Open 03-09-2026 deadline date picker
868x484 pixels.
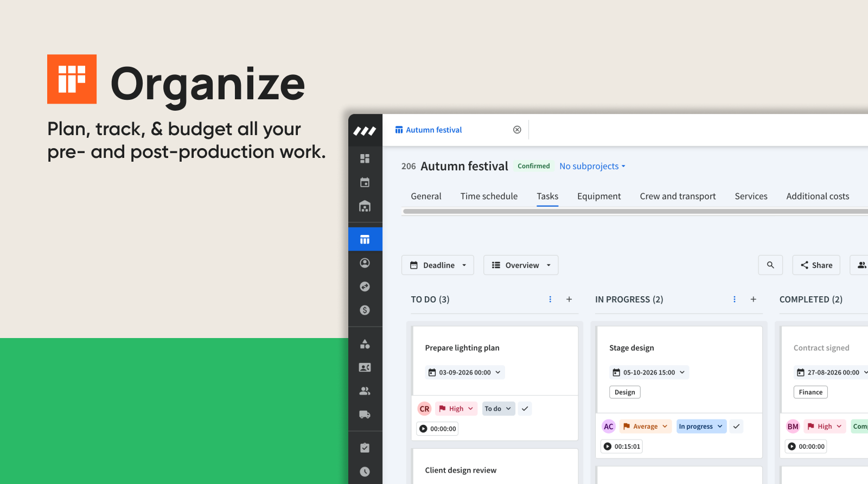tap(465, 372)
